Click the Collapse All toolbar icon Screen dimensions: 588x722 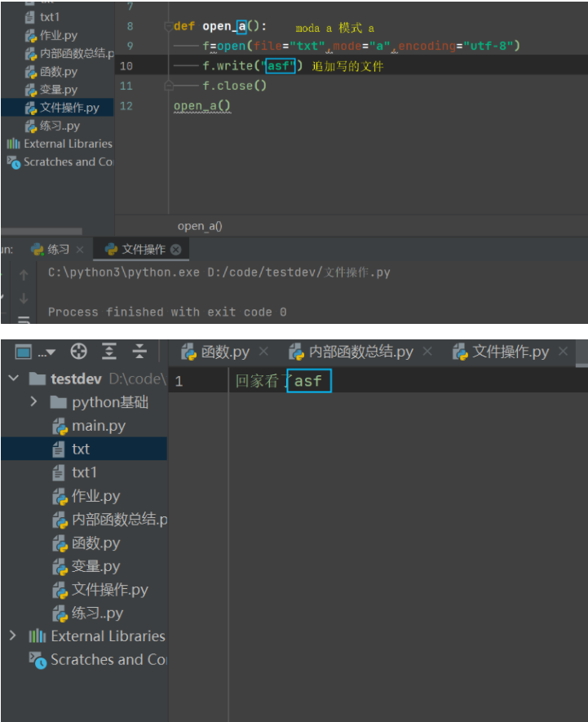point(139,352)
